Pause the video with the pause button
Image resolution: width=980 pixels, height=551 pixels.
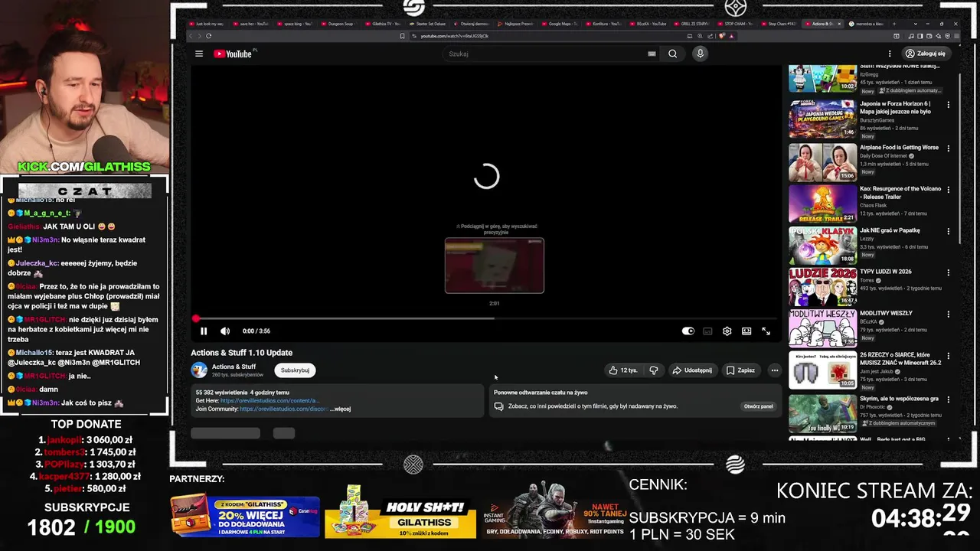click(204, 331)
